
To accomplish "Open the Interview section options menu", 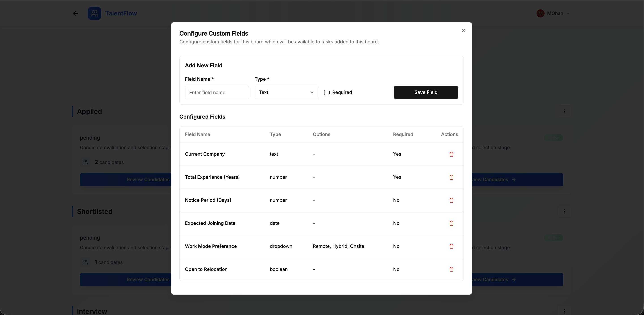I will 565,311.
